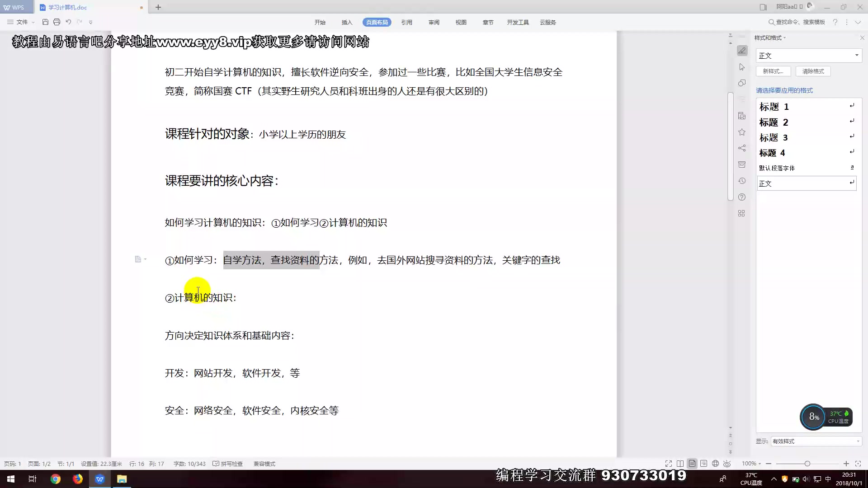The width and height of the screenshot is (868, 488).
Task: Open a new document tab with plus
Action: (x=158, y=7)
